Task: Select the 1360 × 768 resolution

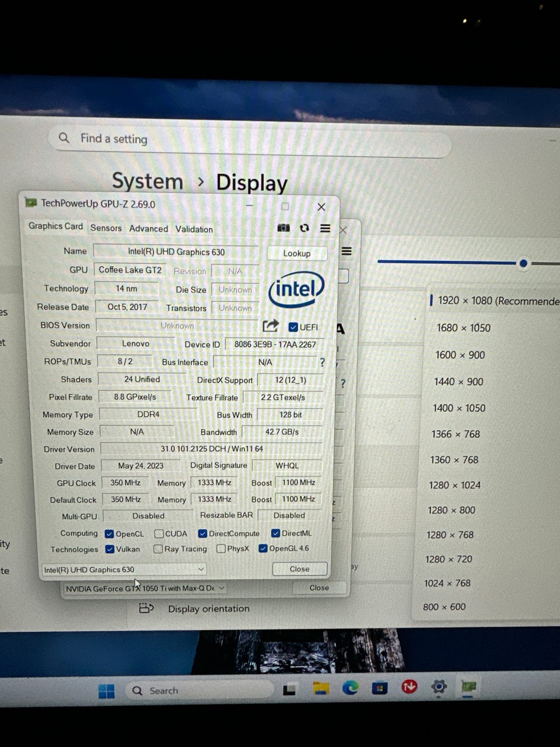Action: click(454, 460)
